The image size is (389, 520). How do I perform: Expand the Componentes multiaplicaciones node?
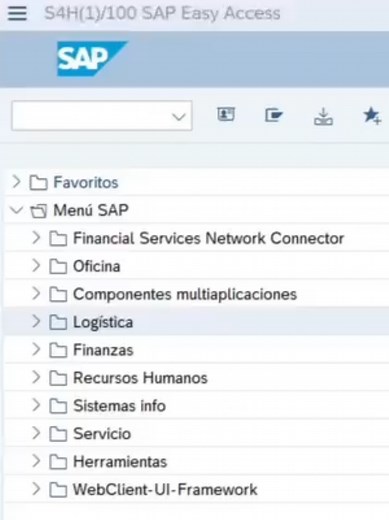click(x=36, y=294)
